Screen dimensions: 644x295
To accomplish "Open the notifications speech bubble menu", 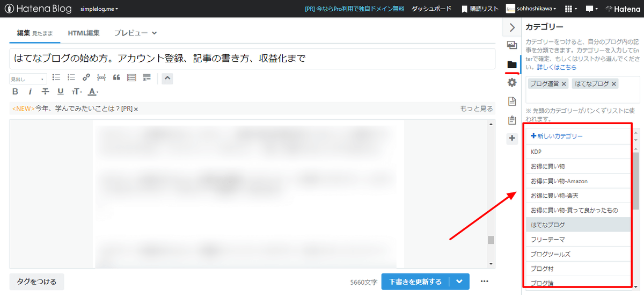I will pos(592,9).
